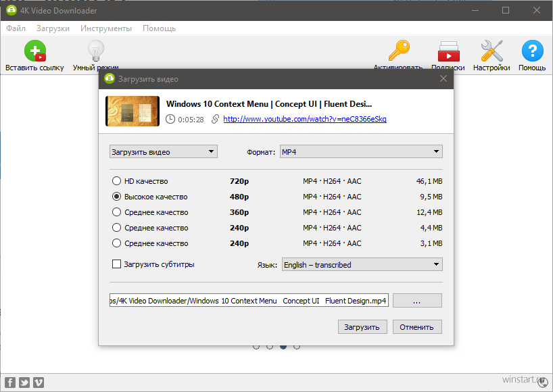
Task: Open Facebook icon in footer
Action: 10,383
